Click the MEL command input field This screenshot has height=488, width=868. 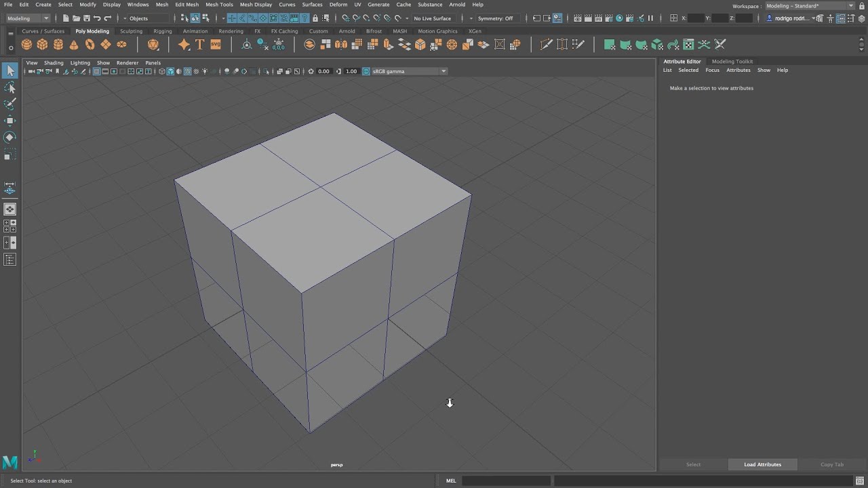pyautogui.click(x=507, y=481)
